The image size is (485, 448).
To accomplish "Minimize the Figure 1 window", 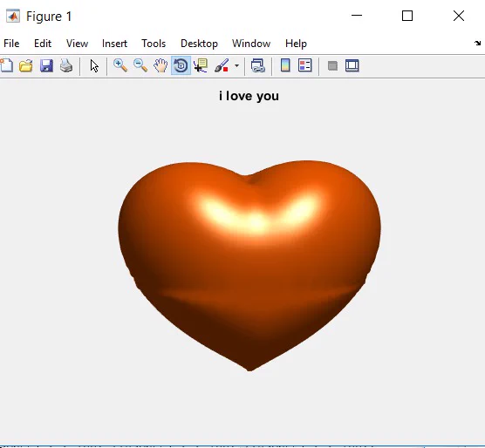I will click(x=357, y=16).
